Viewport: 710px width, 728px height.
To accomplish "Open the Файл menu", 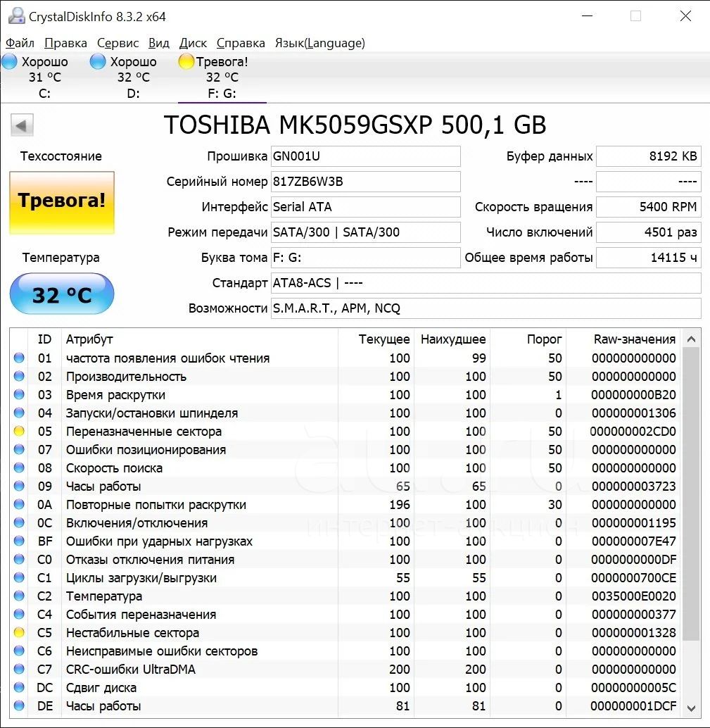I will [20, 43].
